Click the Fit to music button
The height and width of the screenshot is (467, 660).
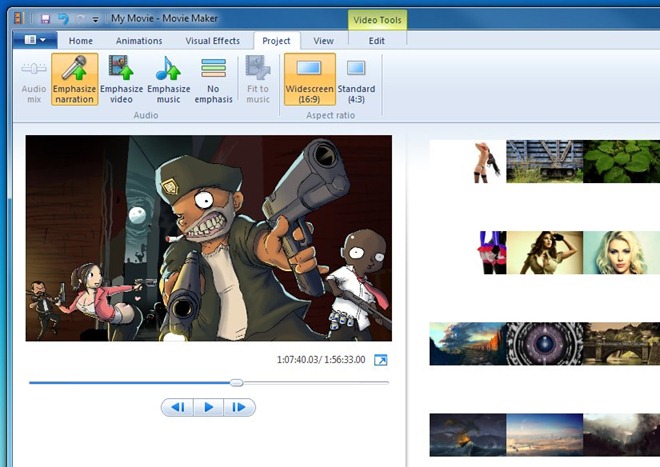[x=258, y=80]
